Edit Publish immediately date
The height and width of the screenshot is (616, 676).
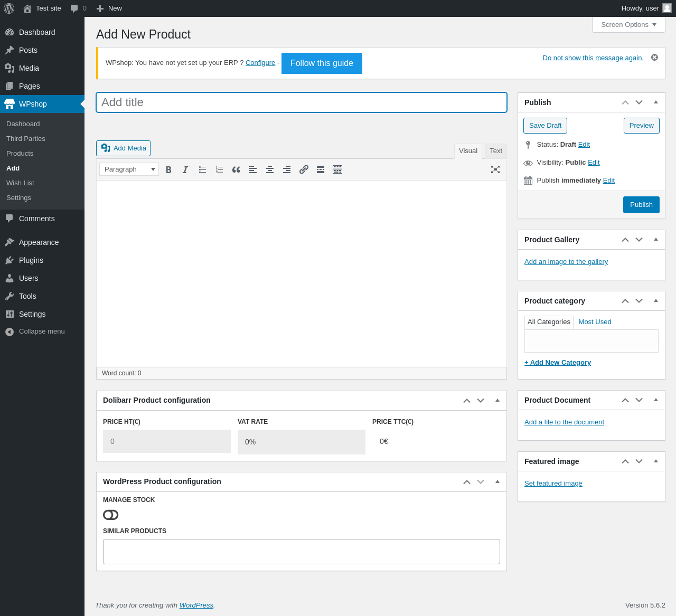point(609,181)
